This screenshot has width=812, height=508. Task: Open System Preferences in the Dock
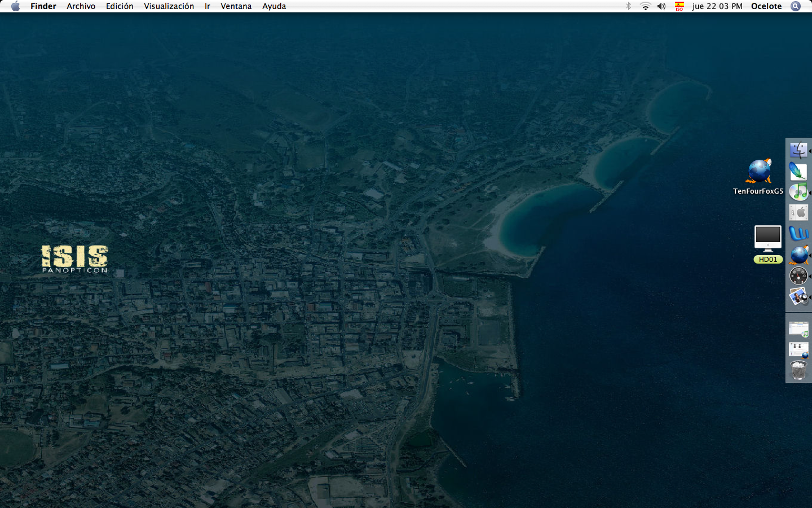(x=798, y=213)
